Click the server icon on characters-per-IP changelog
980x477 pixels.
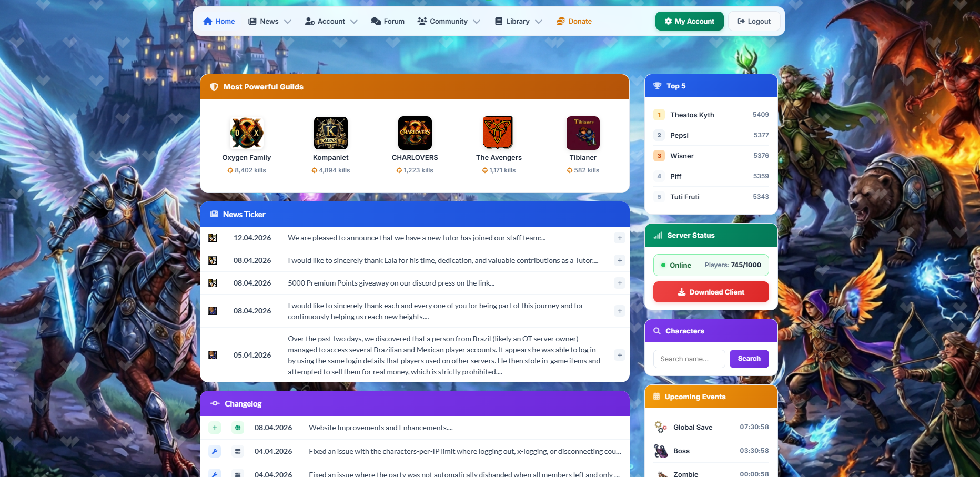tap(238, 451)
